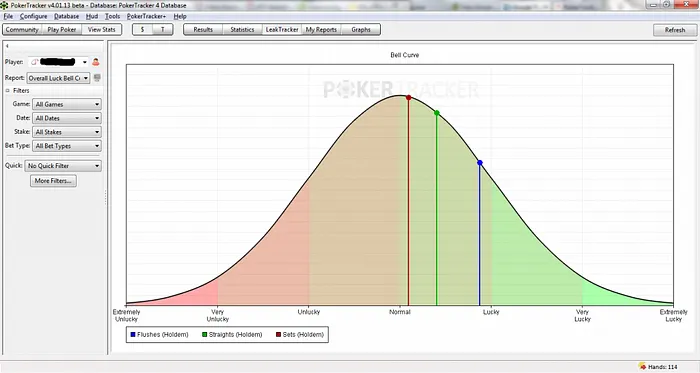Image resolution: width=700 pixels, height=373 pixels.
Task: Click the red Sets marker on the curve
Action: click(408, 97)
